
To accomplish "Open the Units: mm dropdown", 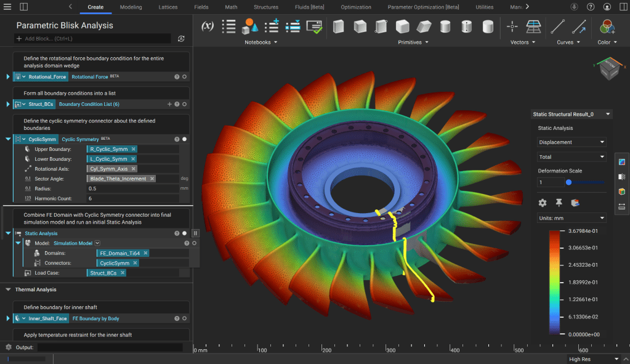I will [571, 218].
